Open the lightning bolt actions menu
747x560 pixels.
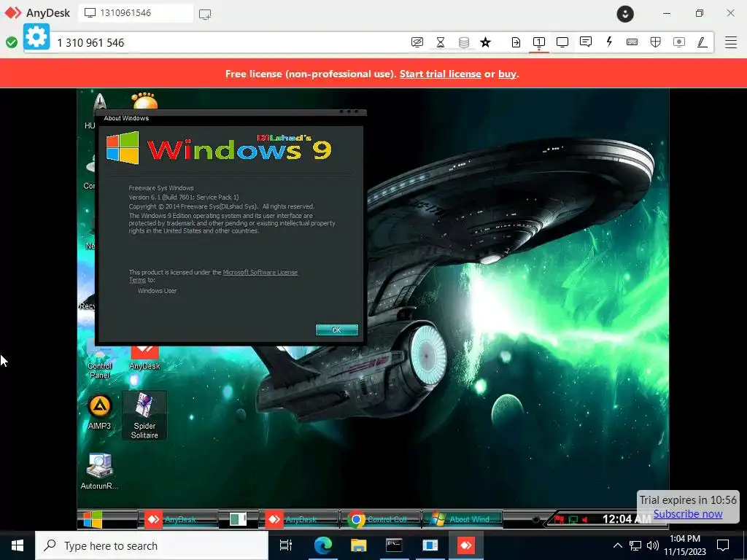(x=609, y=42)
